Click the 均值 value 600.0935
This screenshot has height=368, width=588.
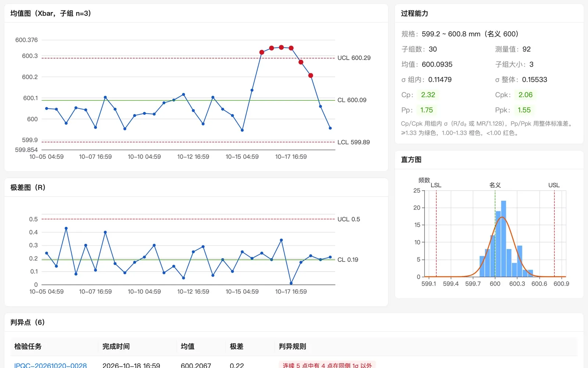437,64
